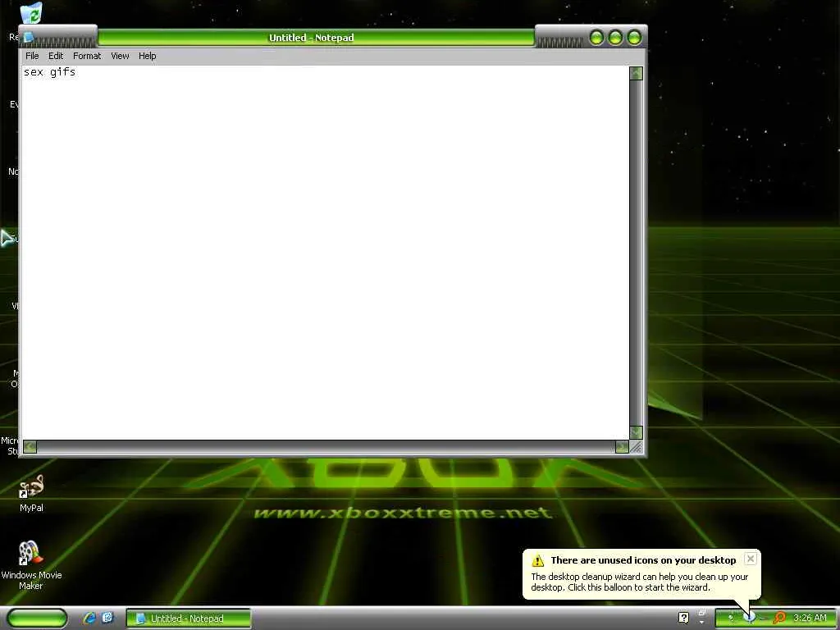This screenshot has width=840, height=630.
Task: Select the Windows Movie Maker desktop icon
Action: tap(31, 565)
